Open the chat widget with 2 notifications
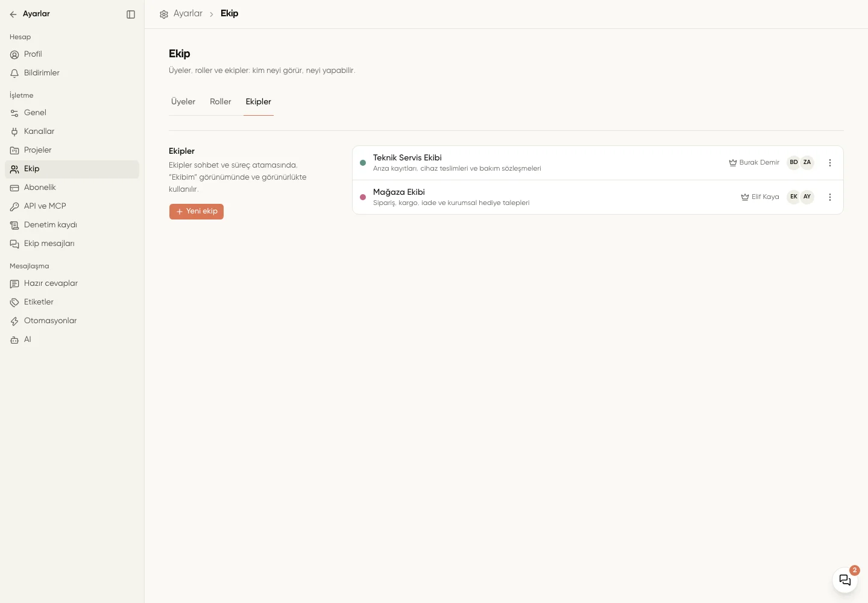This screenshot has width=868, height=603. click(x=845, y=580)
